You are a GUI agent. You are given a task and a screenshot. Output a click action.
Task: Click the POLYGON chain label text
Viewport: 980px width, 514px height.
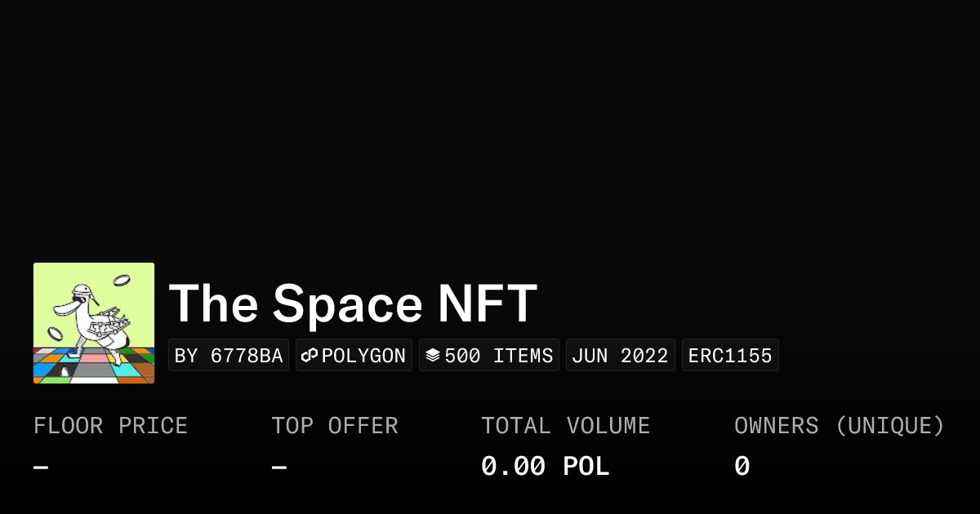point(363,356)
